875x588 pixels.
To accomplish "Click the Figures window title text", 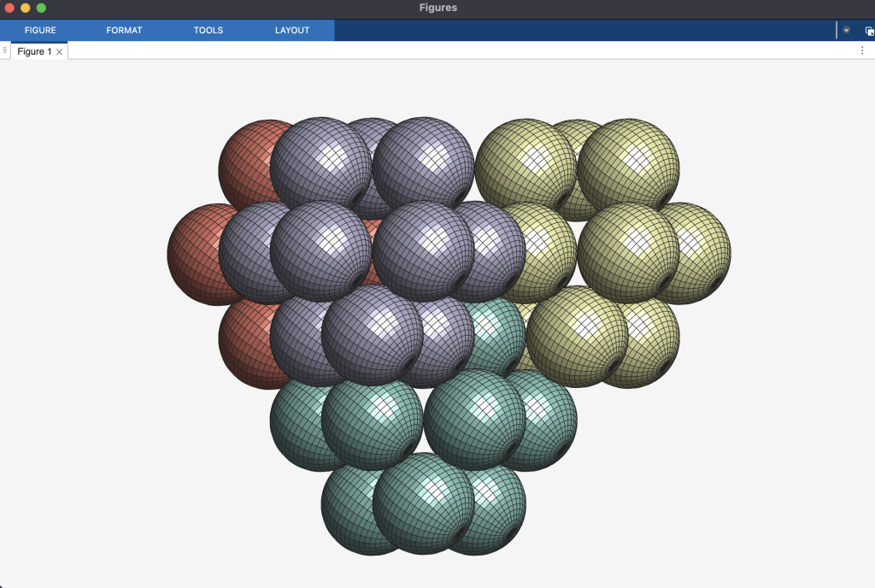I will coord(437,8).
